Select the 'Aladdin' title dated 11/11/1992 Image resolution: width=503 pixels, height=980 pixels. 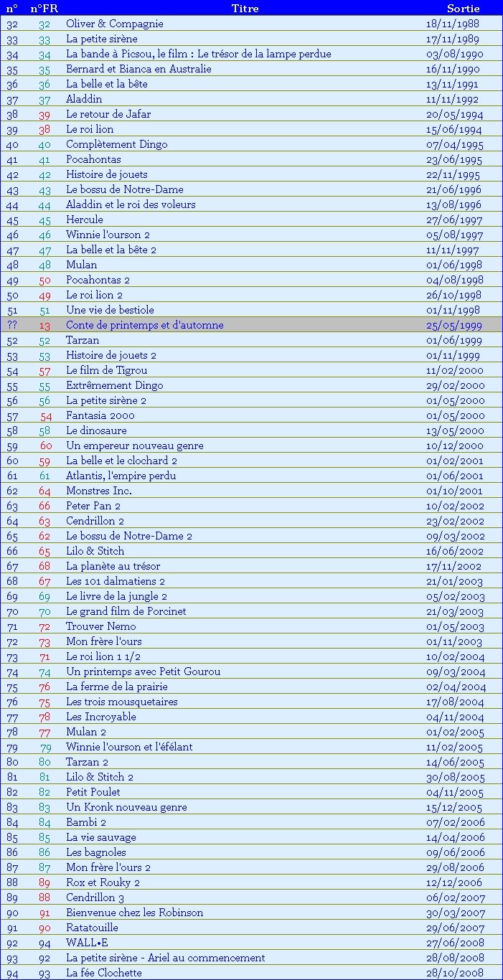[84, 99]
